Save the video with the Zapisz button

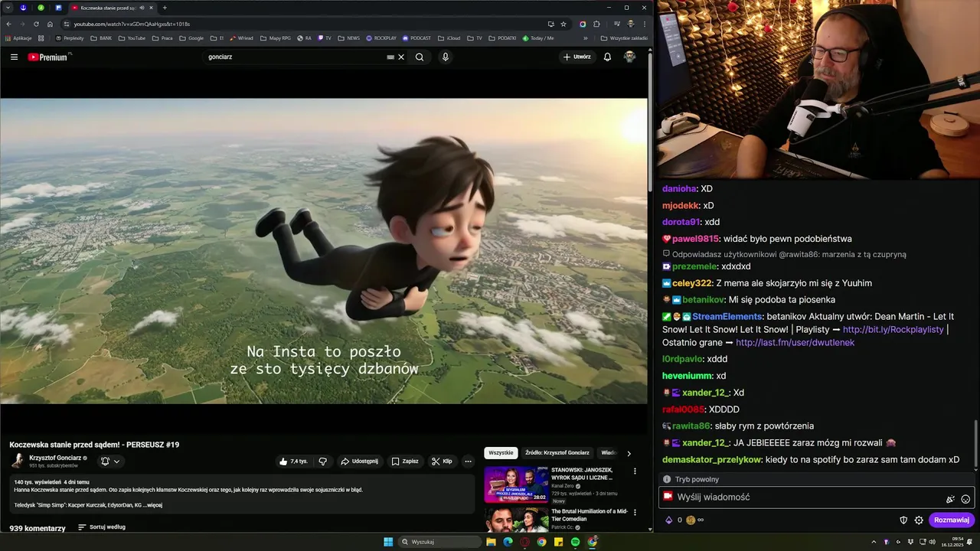click(405, 461)
